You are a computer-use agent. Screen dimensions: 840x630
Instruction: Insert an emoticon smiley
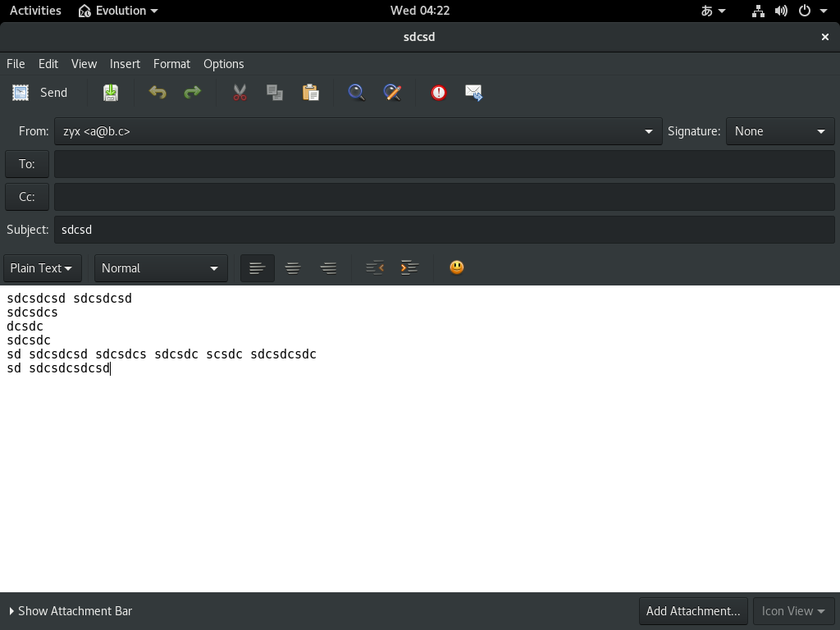[456, 267]
